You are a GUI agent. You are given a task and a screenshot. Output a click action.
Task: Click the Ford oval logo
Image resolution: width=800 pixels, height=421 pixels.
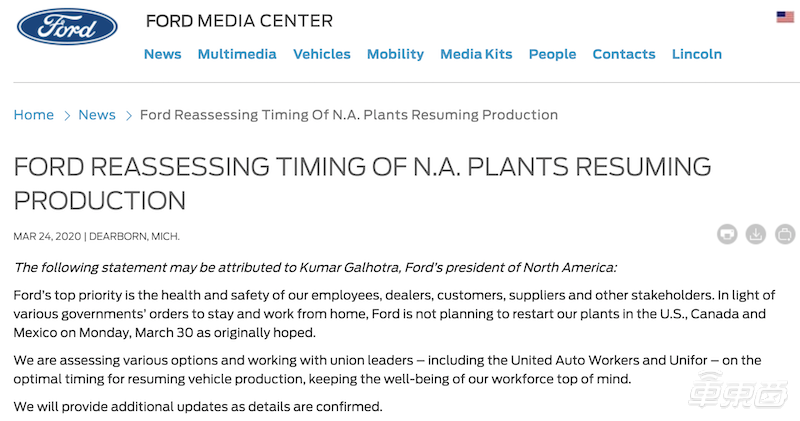[x=66, y=27]
